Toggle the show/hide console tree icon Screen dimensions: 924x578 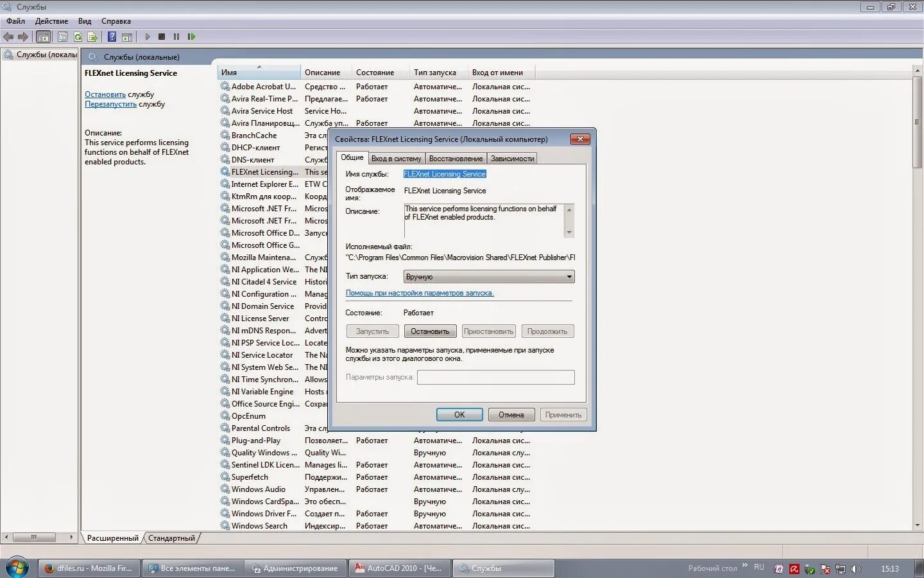click(x=44, y=37)
